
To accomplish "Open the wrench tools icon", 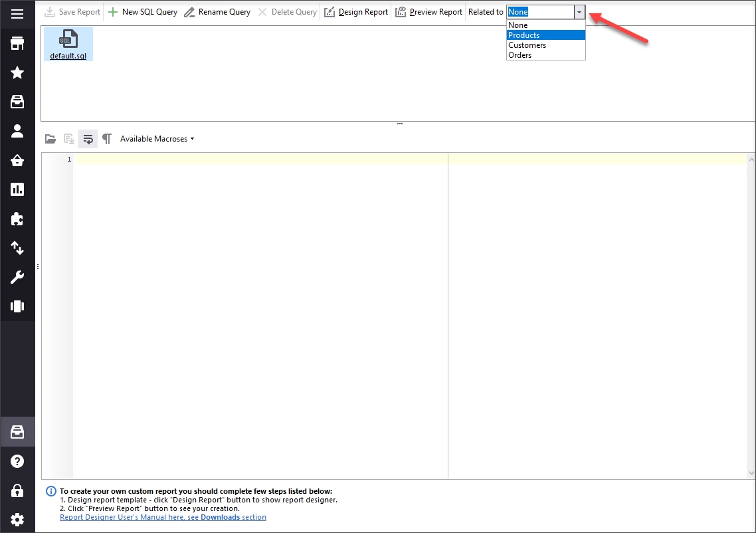I will pyautogui.click(x=17, y=277).
